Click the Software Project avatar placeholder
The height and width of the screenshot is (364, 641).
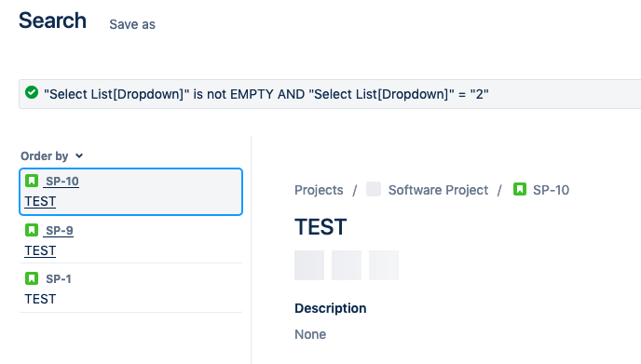pos(374,189)
